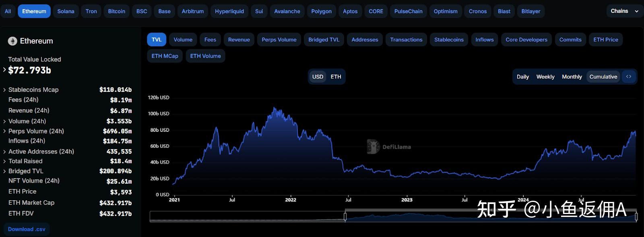
Task: Enable the Volume chart series
Action: pos(183,39)
